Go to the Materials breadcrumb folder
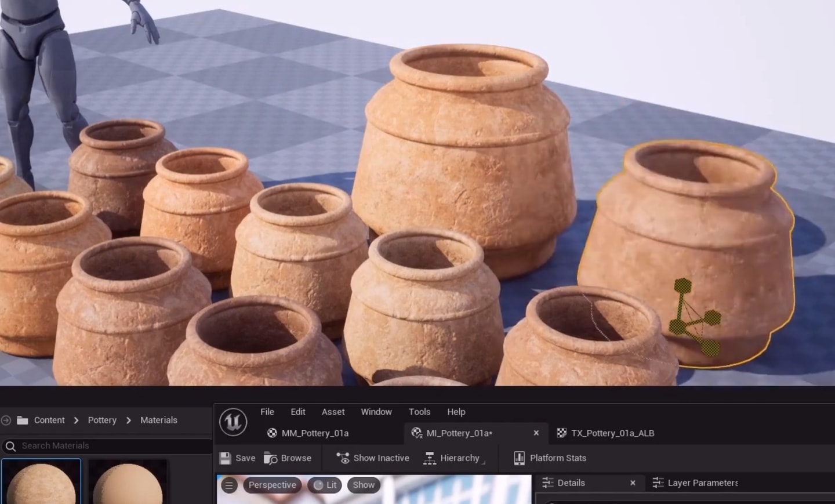Image resolution: width=835 pixels, height=504 pixels. pyautogui.click(x=159, y=420)
